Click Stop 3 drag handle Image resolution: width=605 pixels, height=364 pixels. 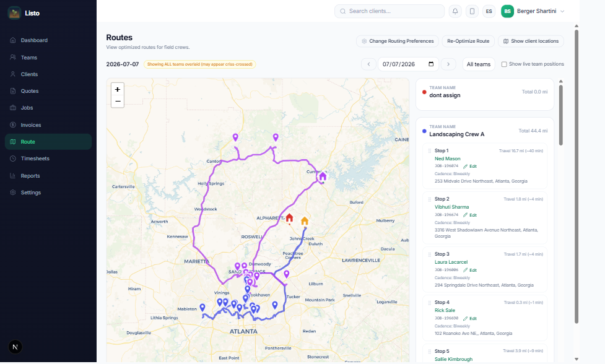(x=429, y=254)
